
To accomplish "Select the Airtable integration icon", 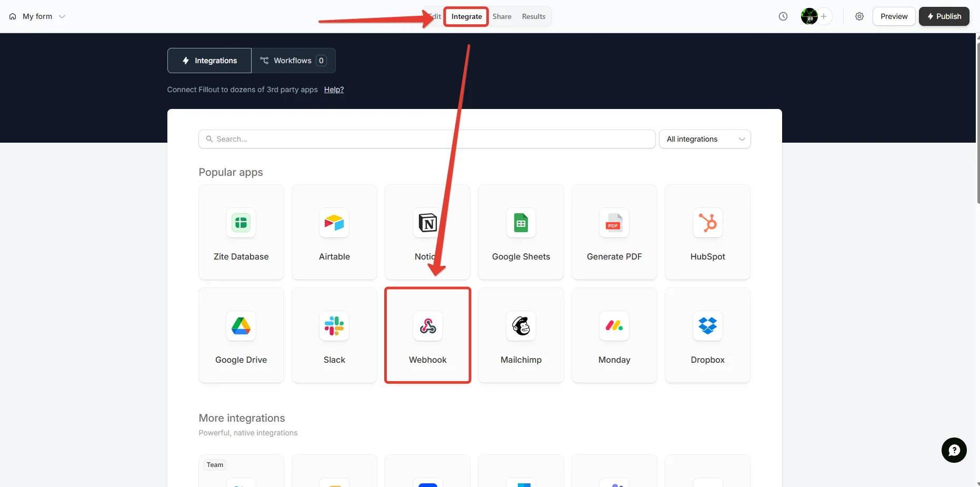I will (x=334, y=223).
